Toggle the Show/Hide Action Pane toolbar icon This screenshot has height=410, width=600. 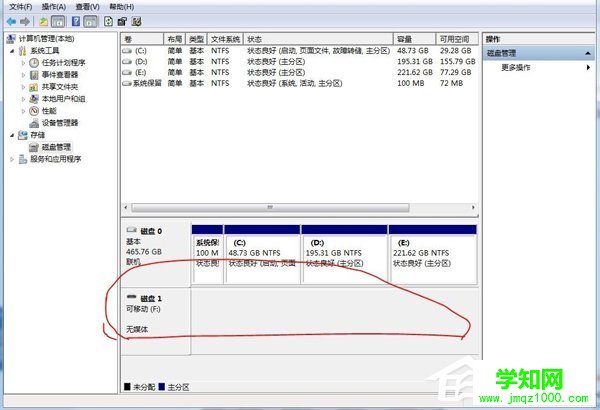pos(90,21)
